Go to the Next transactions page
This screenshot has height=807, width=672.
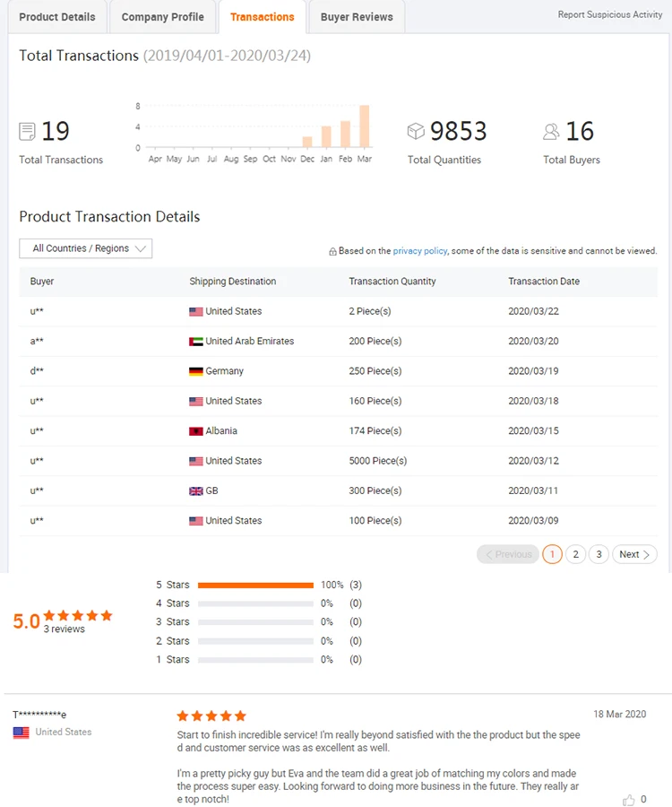[x=635, y=554]
